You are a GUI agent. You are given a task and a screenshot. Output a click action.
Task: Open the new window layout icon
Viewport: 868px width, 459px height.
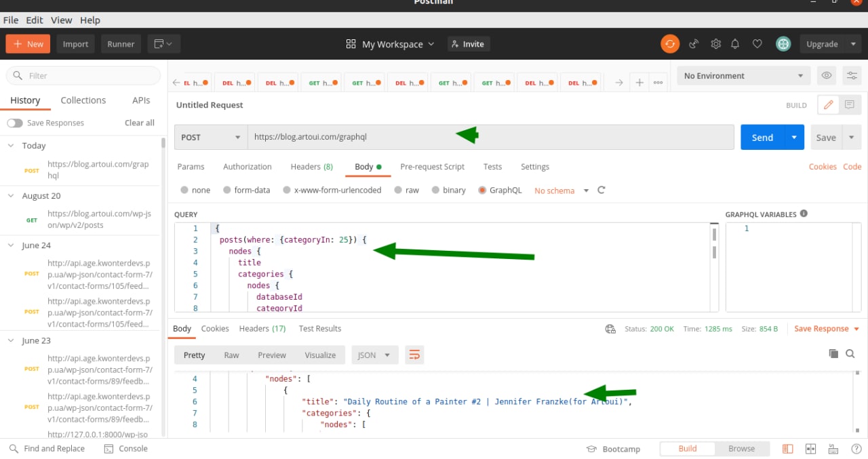click(x=163, y=44)
